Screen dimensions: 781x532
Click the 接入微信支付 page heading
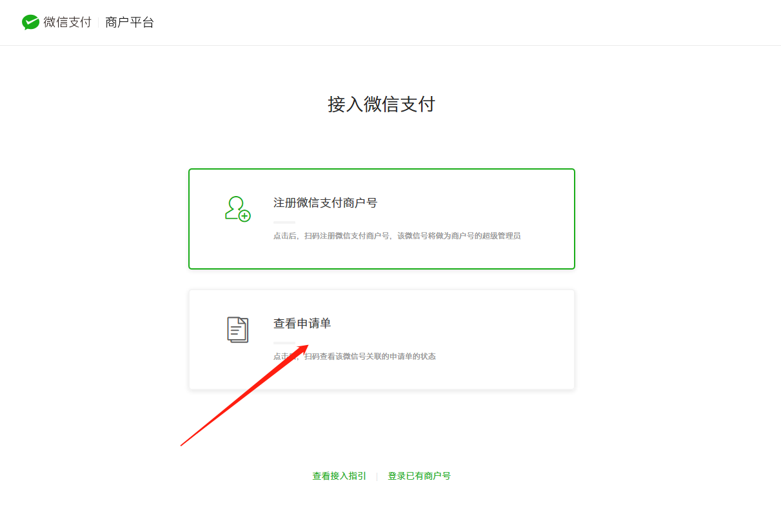point(382,104)
